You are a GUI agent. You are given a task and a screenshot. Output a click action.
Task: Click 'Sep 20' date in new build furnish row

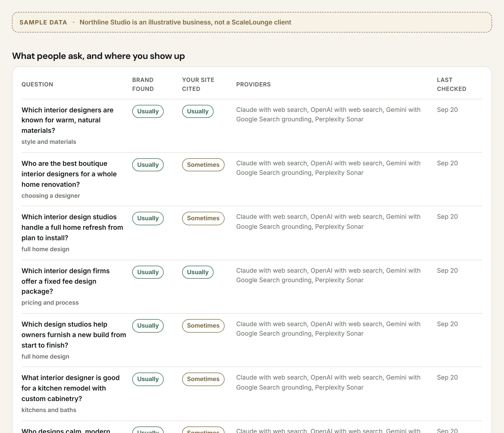[447, 324]
